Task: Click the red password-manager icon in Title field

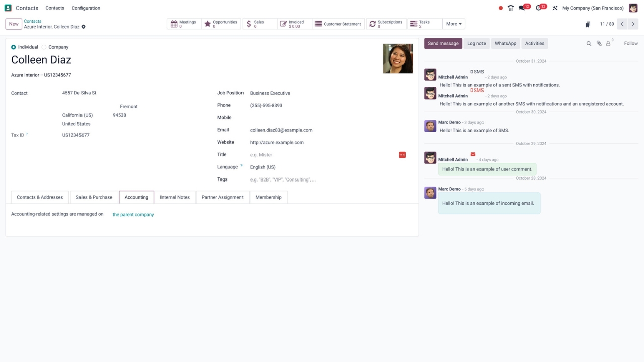Action: [x=402, y=155]
